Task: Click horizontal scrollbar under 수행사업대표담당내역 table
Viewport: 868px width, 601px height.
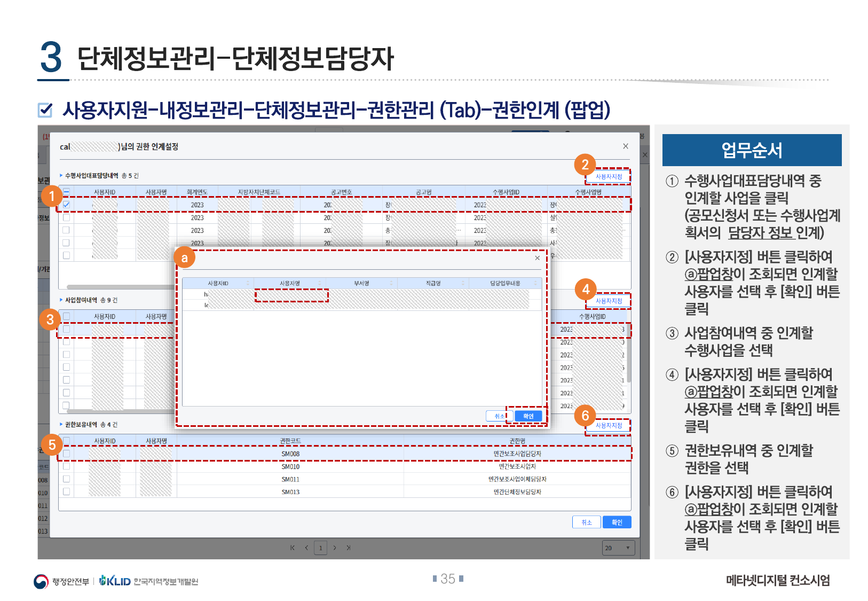Action: tap(117, 287)
